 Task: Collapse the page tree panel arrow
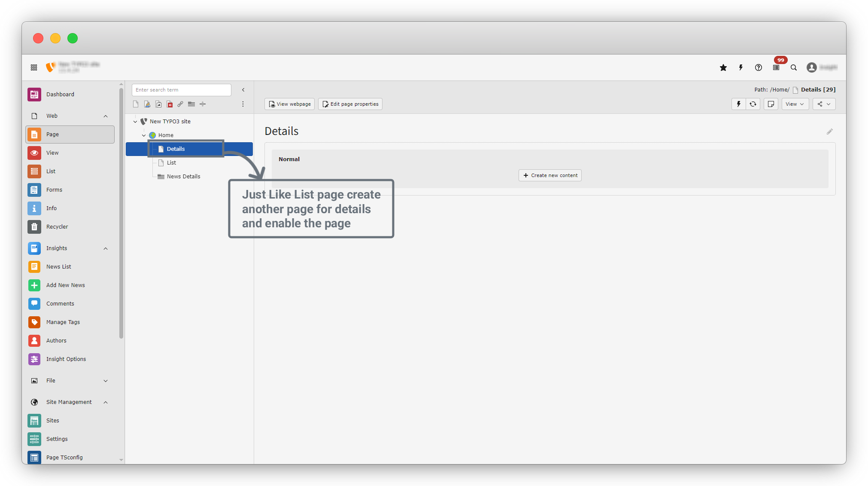243,90
